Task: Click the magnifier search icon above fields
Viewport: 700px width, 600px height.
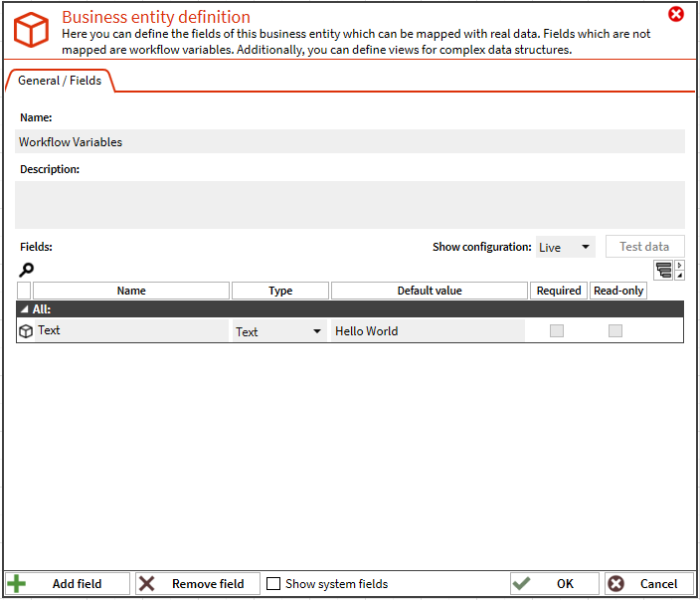Action: [27, 269]
